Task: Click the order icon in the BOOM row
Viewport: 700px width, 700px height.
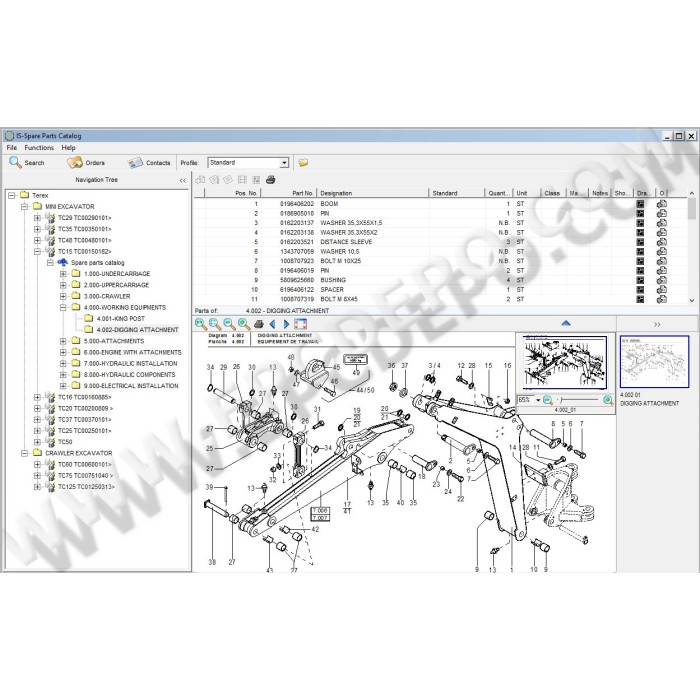Action: point(662,204)
